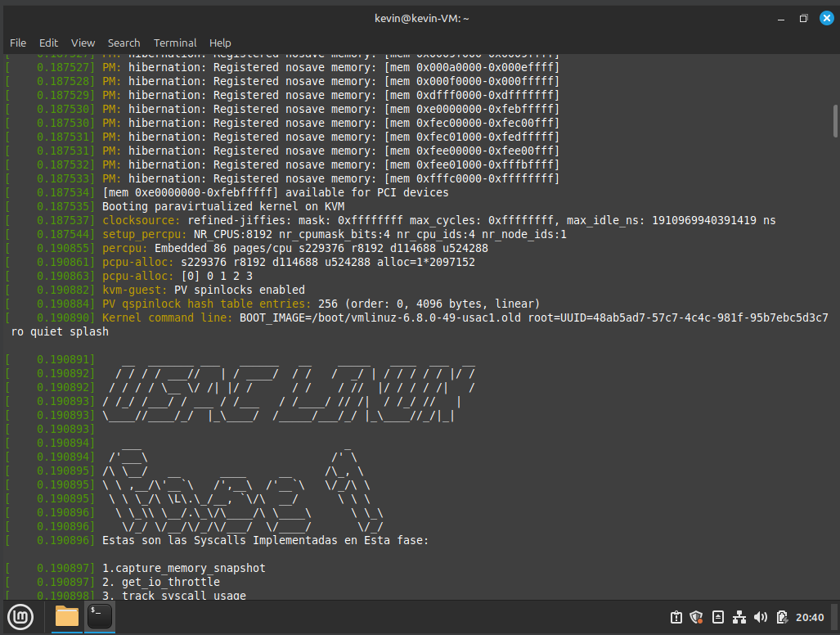Open the battery power indicator

pyautogui.click(x=782, y=617)
